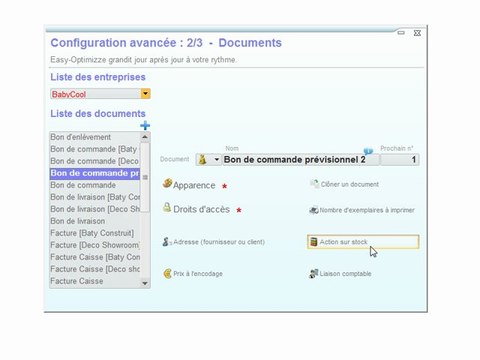480x360 pixels.
Task: Open Droits d'accès settings label
Action: 201,209
